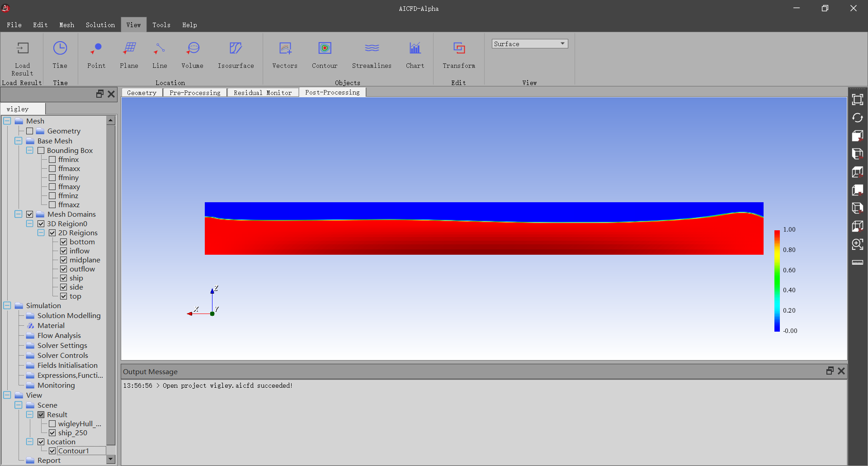Check the Geometry checkbox

point(30,131)
